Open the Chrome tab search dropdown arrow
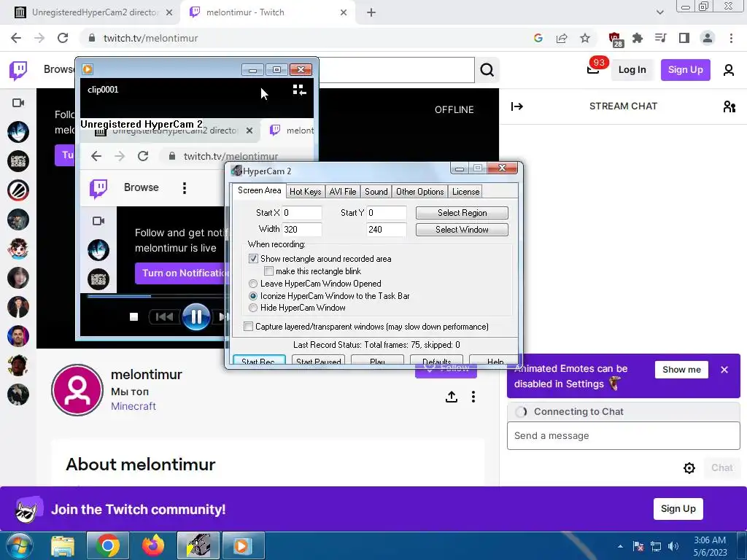This screenshot has width=747, height=560. pyautogui.click(x=659, y=12)
